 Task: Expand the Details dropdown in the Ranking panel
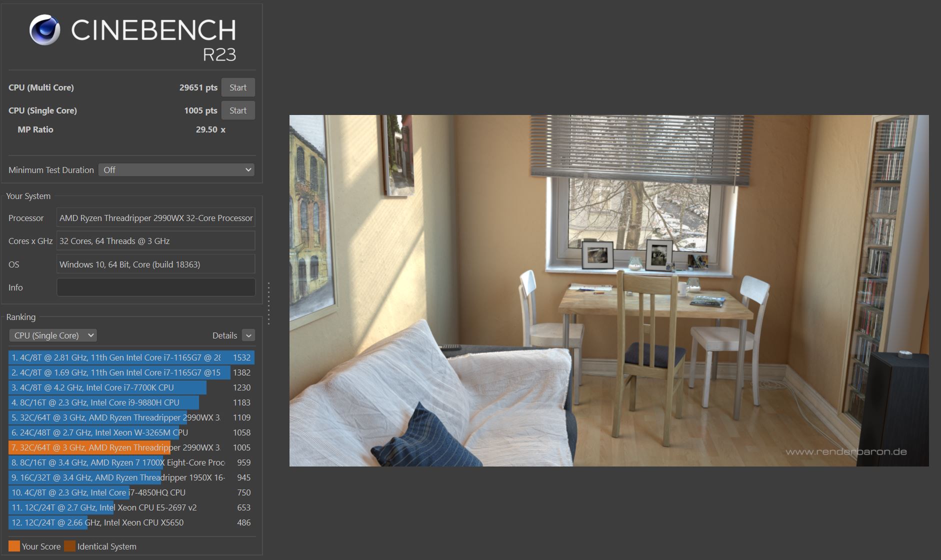248,335
